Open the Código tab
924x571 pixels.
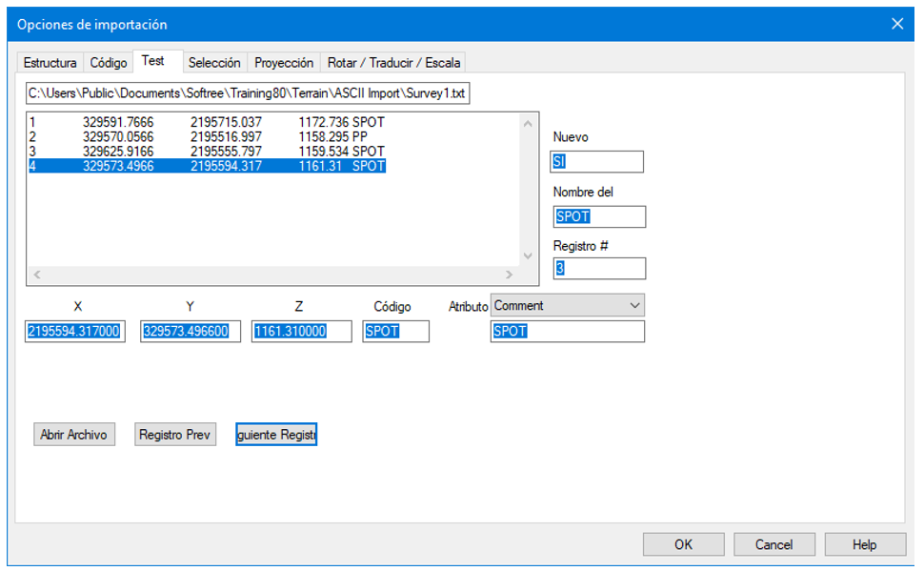[x=108, y=63]
